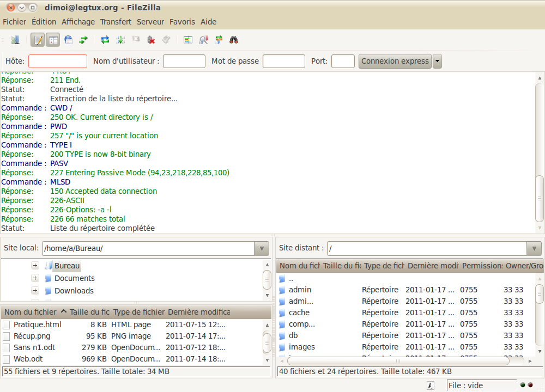Click the Bureau folder icon in tree

(x=49, y=266)
